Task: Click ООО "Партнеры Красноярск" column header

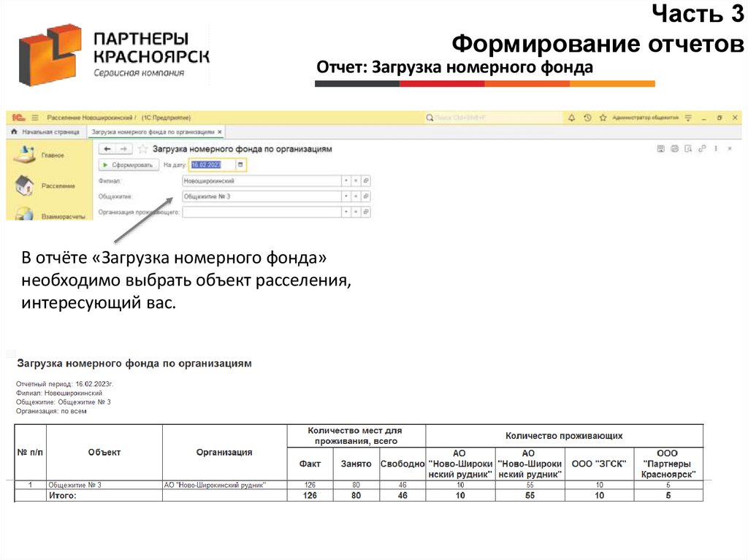Action: [668, 464]
